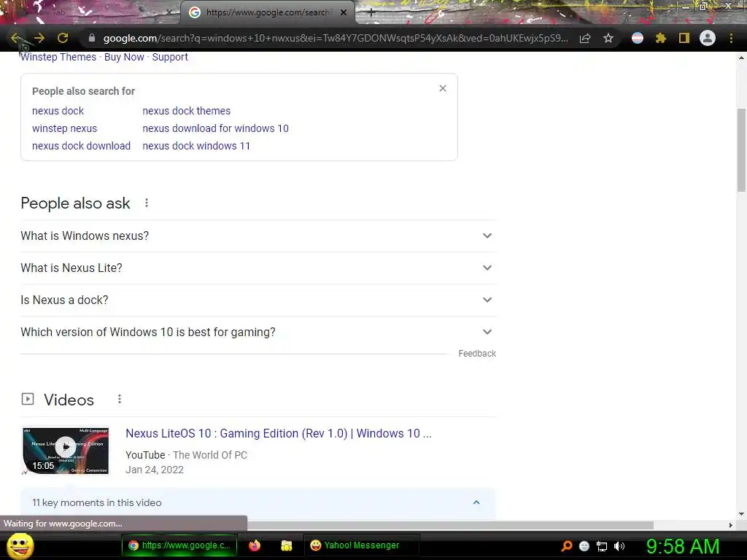The width and height of the screenshot is (747, 560).
Task: Play the Nexus LiteOS video thumbnail
Action: click(66, 451)
